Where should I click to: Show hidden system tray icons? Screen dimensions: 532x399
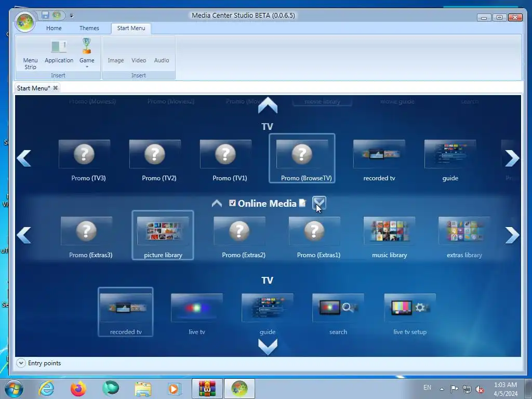pyautogui.click(x=442, y=389)
